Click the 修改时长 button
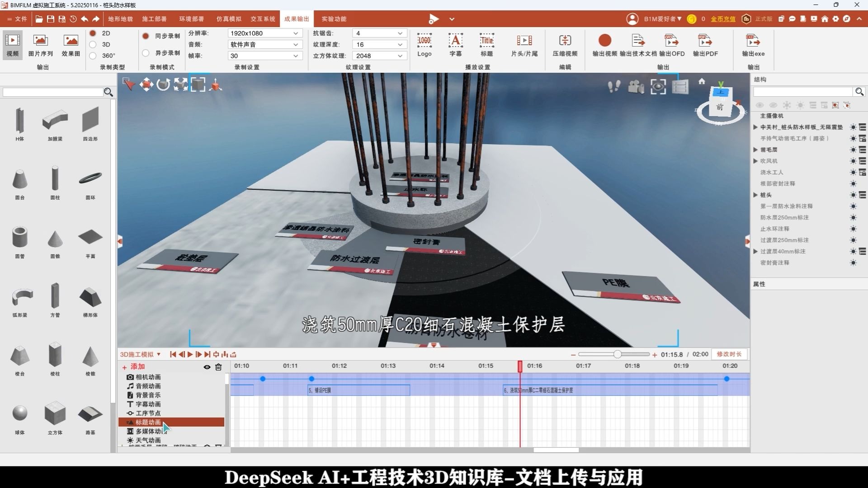This screenshot has width=868, height=488. point(729,354)
